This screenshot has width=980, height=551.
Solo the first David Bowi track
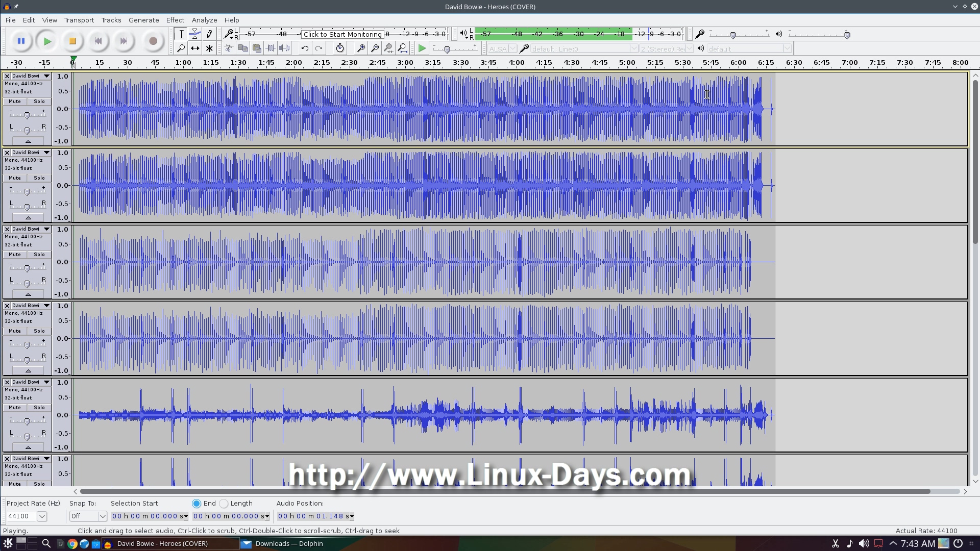[39, 102]
